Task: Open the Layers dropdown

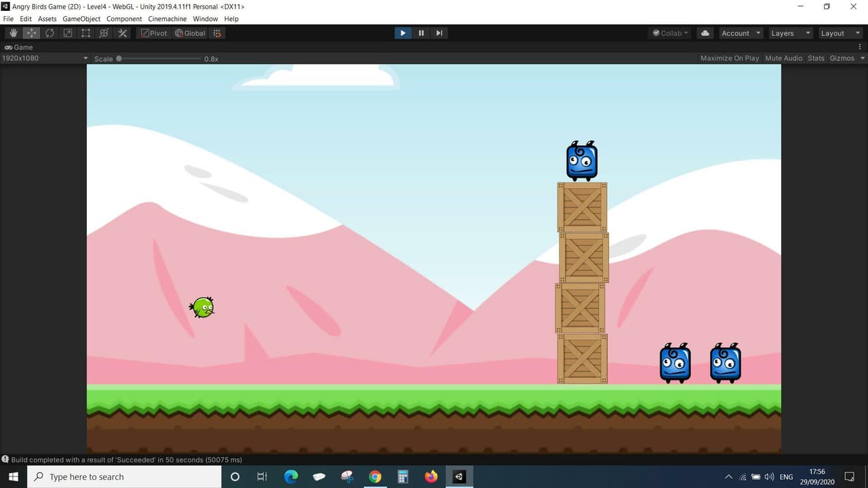Action: (790, 33)
